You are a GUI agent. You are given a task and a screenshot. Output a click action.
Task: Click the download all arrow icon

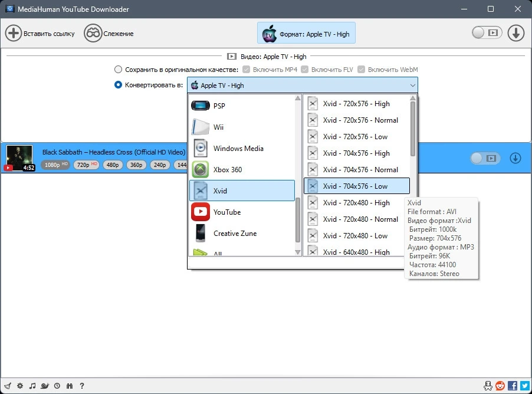[516, 33]
